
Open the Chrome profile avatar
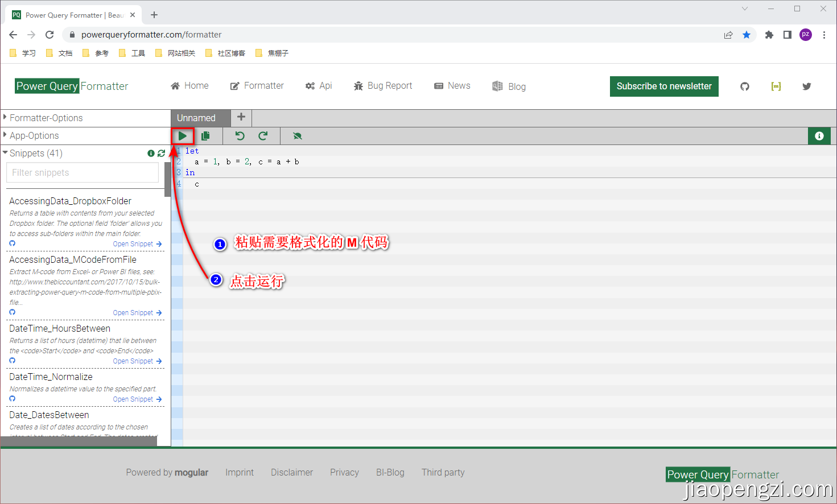click(x=806, y=35)
